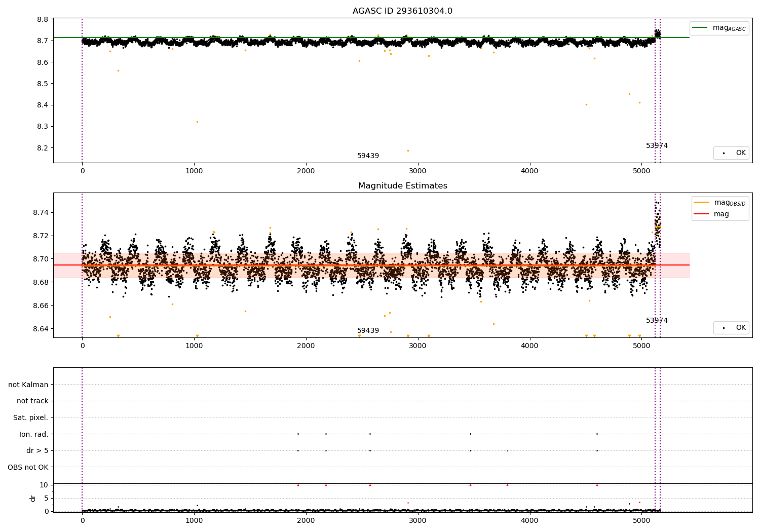Click the "Magnitude Estimates" subplot title
This screenshot has height=532, width=760.
[x=402, y=186]
